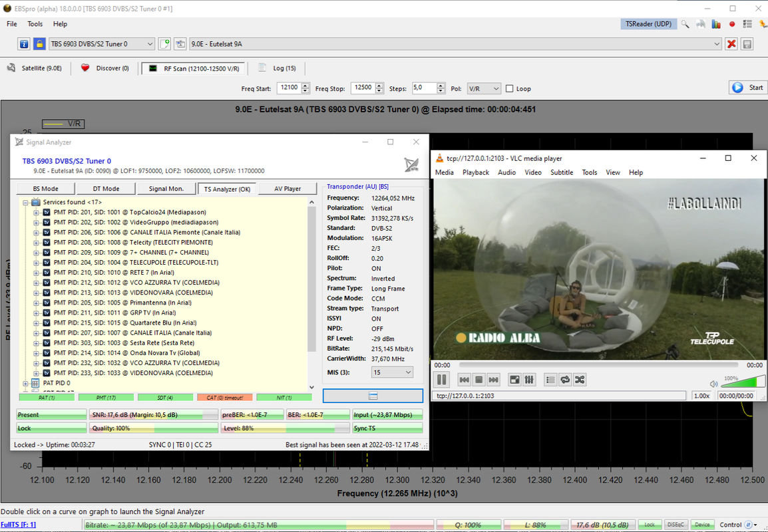Decrease the Freq Stop spinner value

(x=379, y=91)
